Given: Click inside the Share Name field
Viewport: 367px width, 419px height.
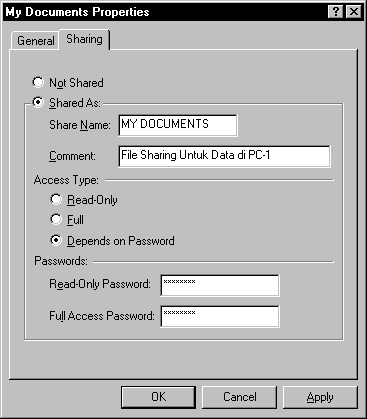Looking at the screenshot, I should 178,125.
